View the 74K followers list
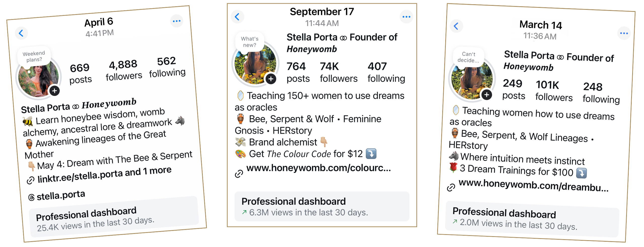The image size is (644, 247). point(338,72)
